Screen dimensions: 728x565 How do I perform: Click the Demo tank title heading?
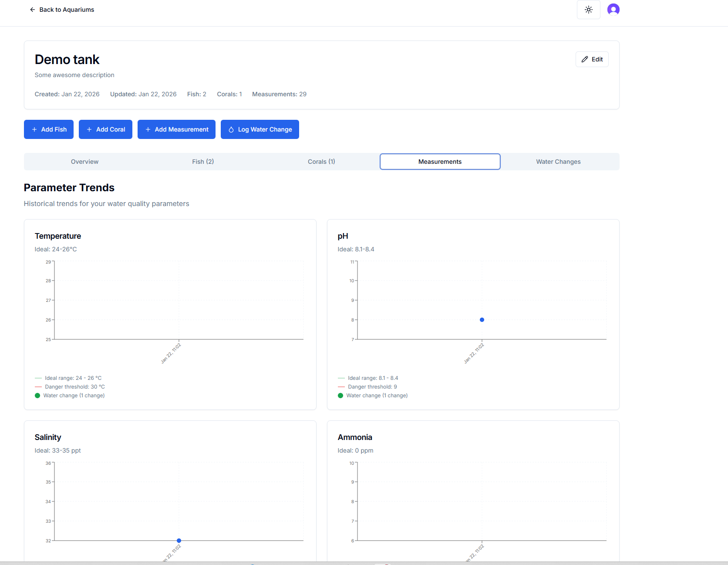click(67, 60)
